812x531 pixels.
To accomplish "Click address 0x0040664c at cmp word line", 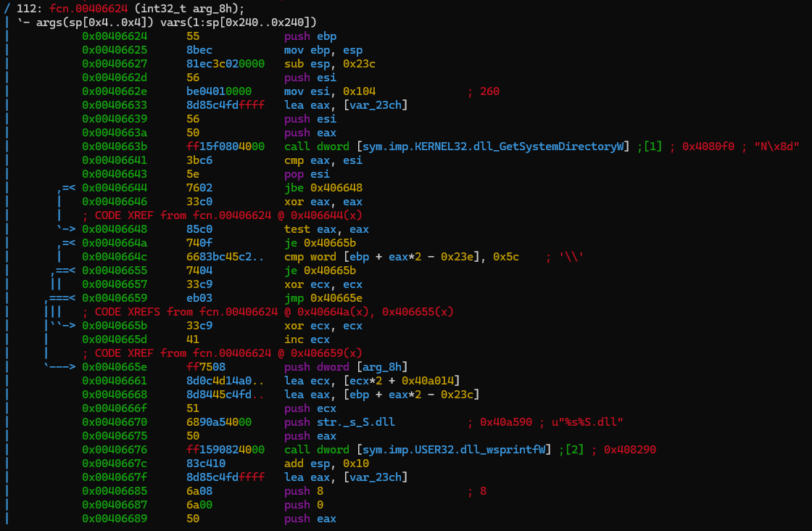I will pos(115,258).
